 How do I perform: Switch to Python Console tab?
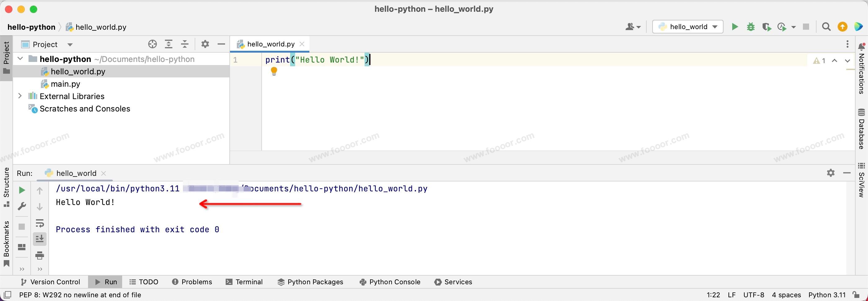(x=390, y=282)
